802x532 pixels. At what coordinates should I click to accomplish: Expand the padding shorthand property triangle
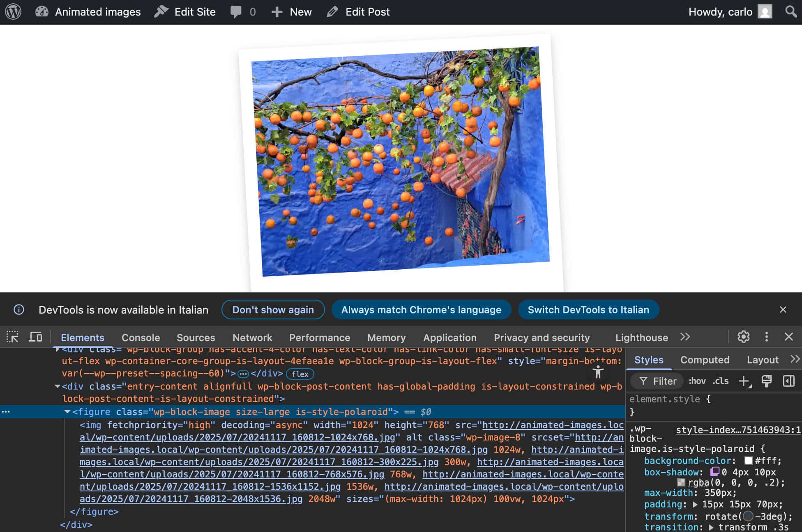click(695, 504)
